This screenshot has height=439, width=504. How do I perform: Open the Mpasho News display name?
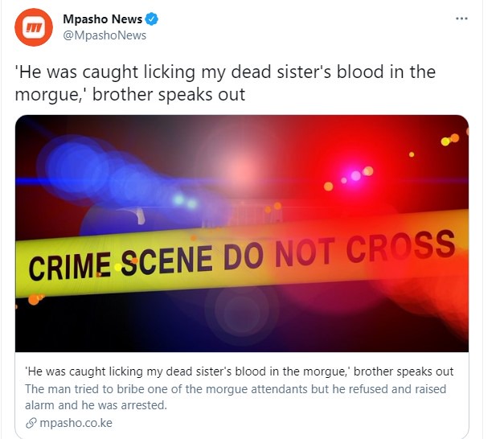[x=103, y=19]
